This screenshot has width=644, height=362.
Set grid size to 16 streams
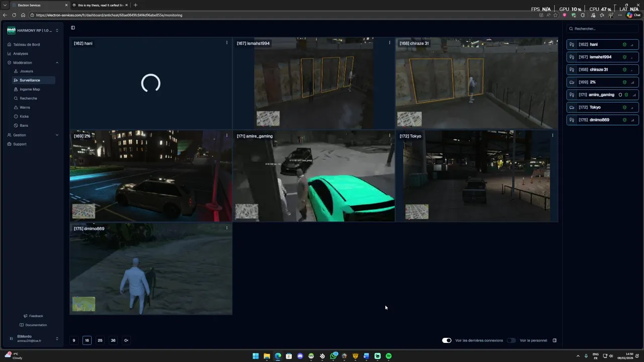87,340
